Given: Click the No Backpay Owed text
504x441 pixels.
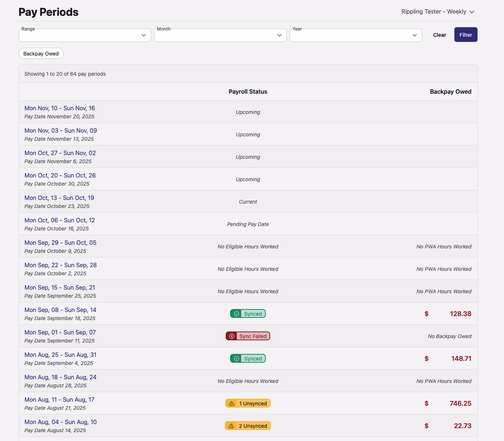Looking at the screenshot, I should (450, 336).
